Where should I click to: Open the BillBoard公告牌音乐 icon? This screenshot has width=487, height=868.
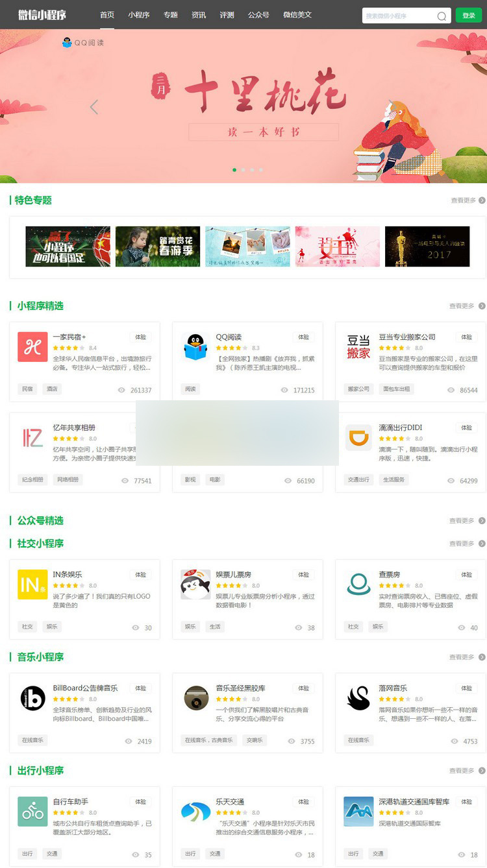[32, 698]
